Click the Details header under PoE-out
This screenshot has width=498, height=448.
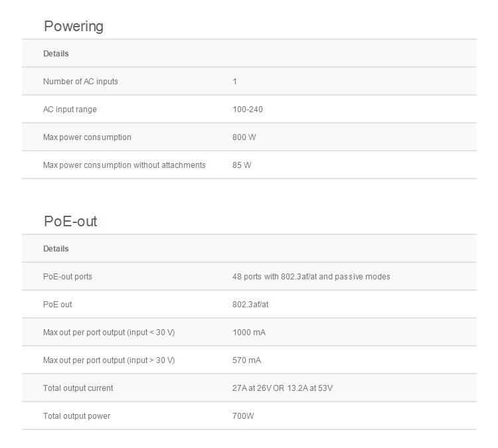pos(56,249)
